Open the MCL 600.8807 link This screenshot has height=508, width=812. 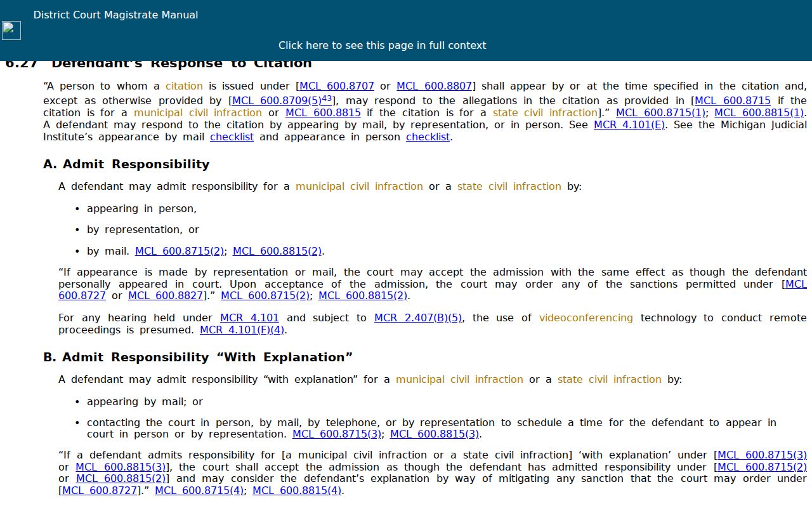[435, 86]
